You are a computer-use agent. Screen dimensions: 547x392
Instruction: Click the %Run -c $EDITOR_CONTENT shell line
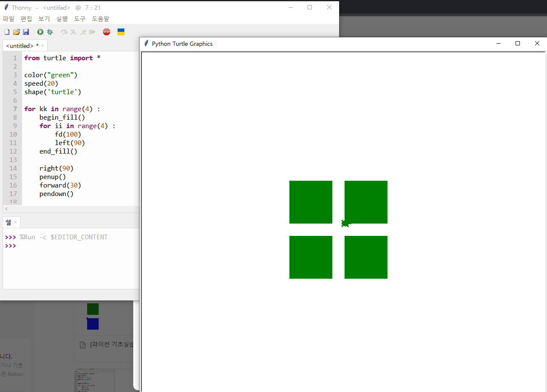(x=64, y=237)
